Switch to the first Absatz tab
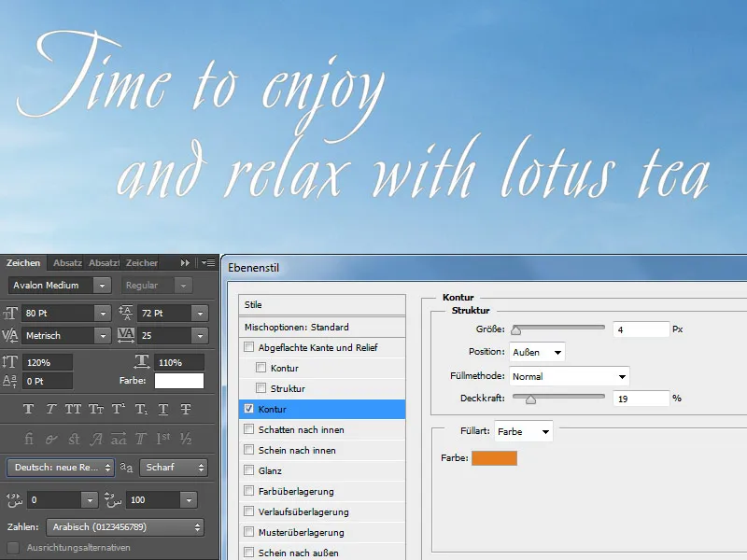The image size is (747, 560). pos(67,263)
